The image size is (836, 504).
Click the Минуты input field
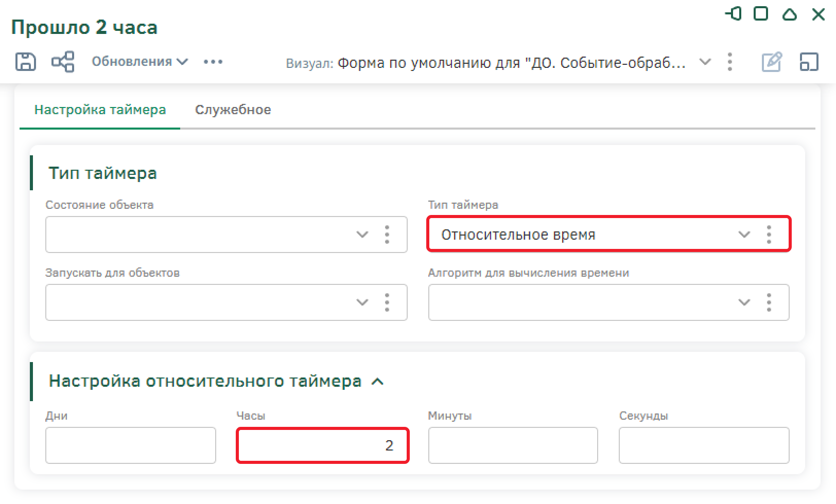point(513,445)
